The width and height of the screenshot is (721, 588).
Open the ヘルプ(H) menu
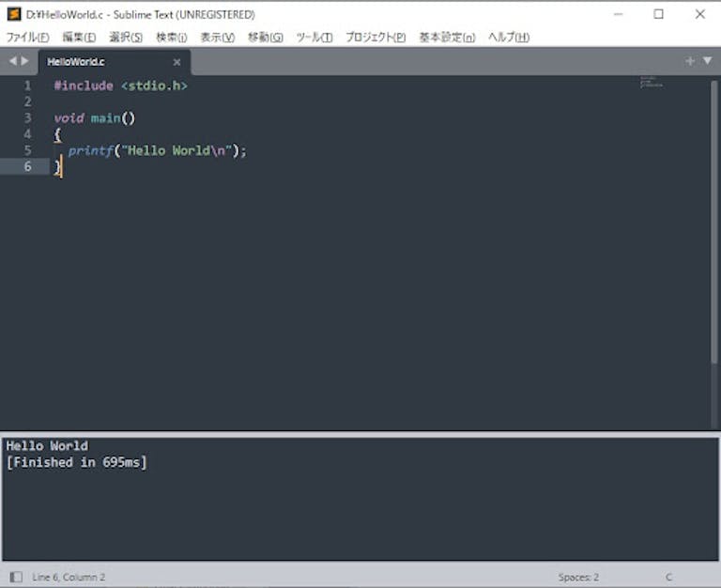pyautogui.click(x=509, y=37)
